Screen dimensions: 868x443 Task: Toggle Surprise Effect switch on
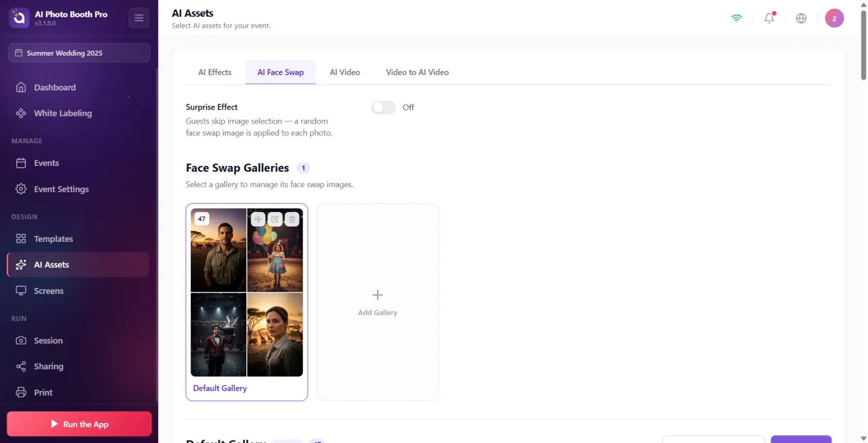[x=384, y=108]
